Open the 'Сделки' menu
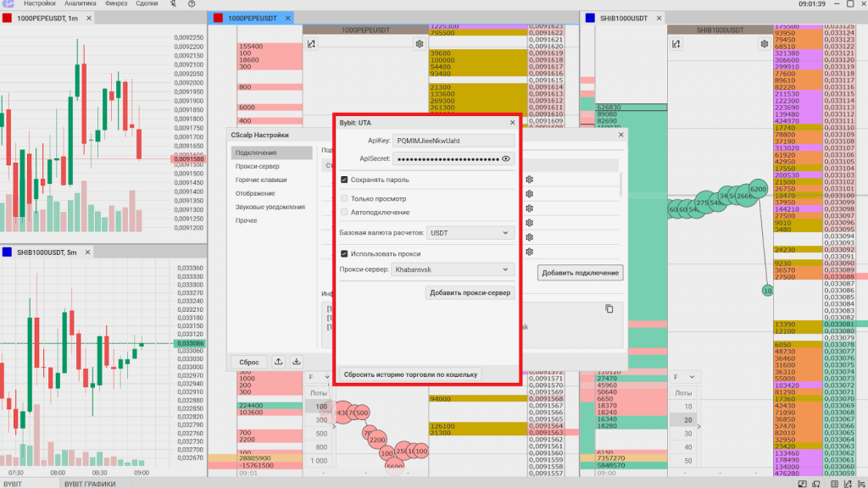 point(147,3)
